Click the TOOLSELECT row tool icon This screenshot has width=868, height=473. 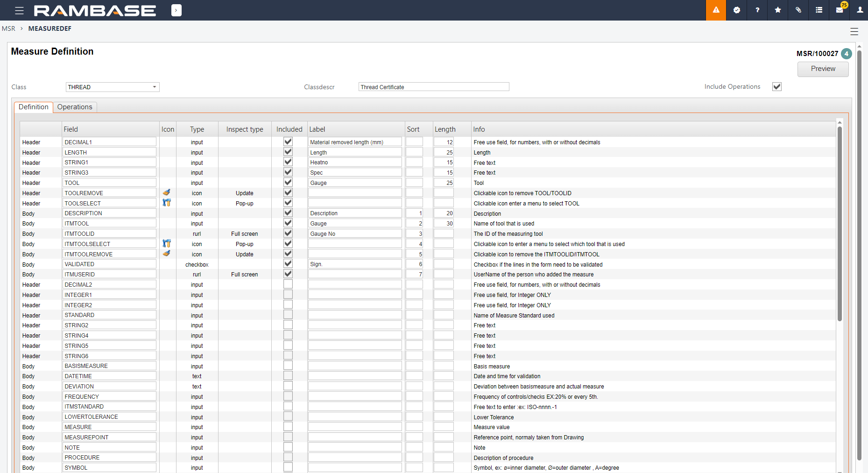coord(167,203)
